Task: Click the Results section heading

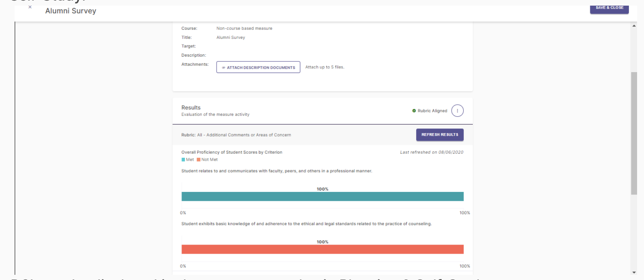Action: pyautogui.click(x=191, y=108)
